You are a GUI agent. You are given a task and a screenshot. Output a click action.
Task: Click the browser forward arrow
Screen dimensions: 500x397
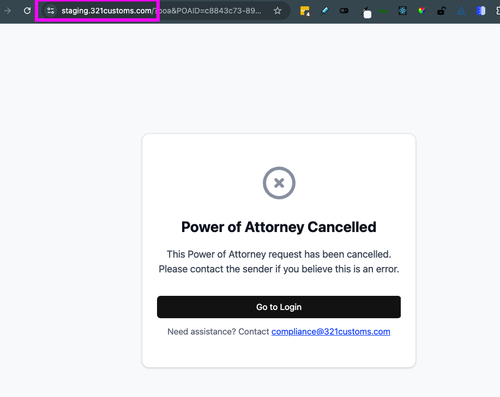pyautogui.click(x=7, y=11)
